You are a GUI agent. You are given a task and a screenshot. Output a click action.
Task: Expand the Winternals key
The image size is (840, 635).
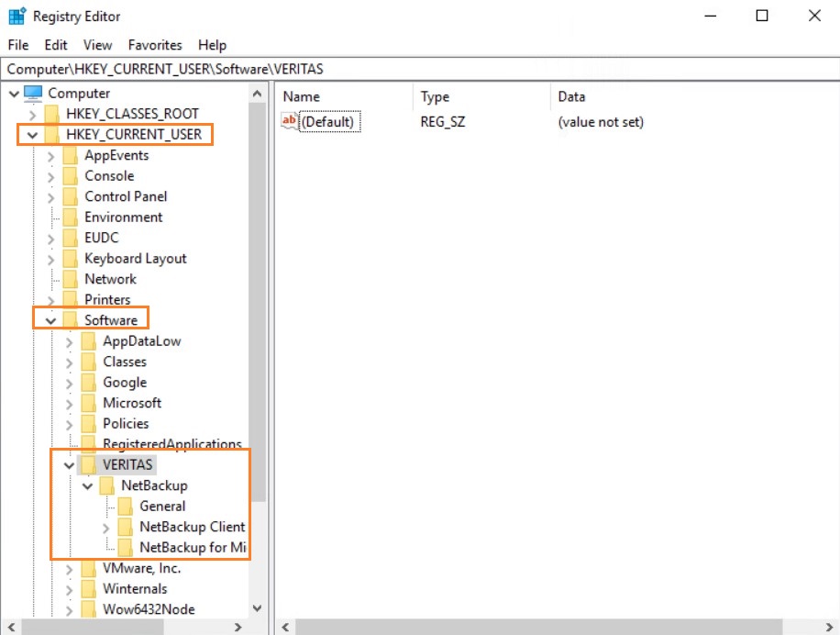pos(69,590)
